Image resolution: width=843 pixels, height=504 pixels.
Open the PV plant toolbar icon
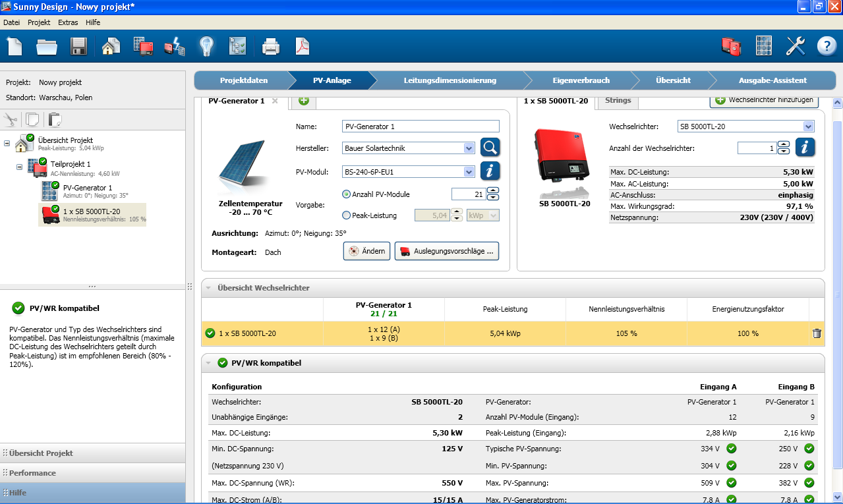click(143, 46)
